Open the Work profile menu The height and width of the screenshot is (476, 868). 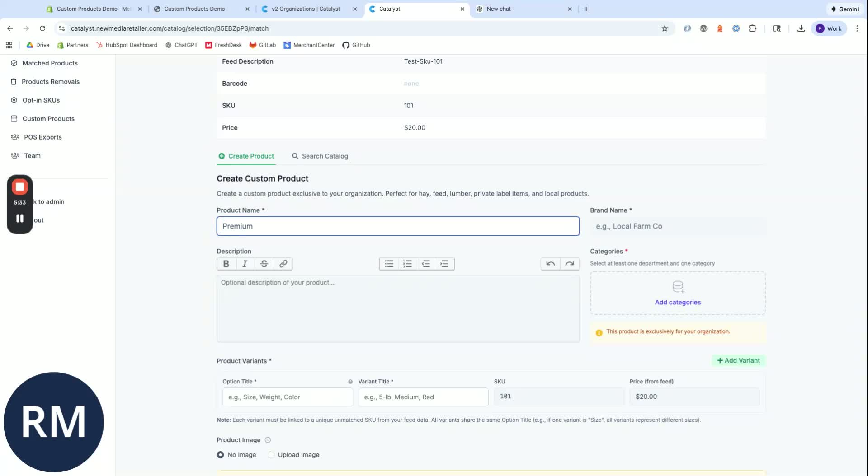[829, 28]
